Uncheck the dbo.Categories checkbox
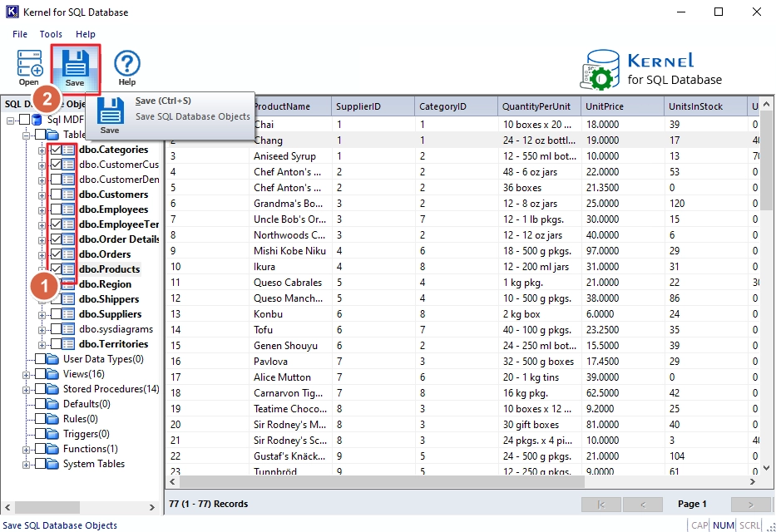Screen dimensions: 776x532 tap(56, 150)
